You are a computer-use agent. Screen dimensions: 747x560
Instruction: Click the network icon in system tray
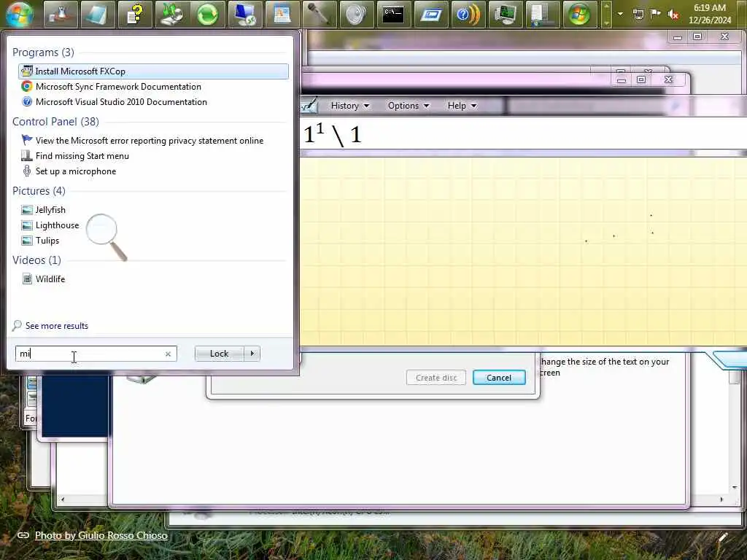click(638, 15)
